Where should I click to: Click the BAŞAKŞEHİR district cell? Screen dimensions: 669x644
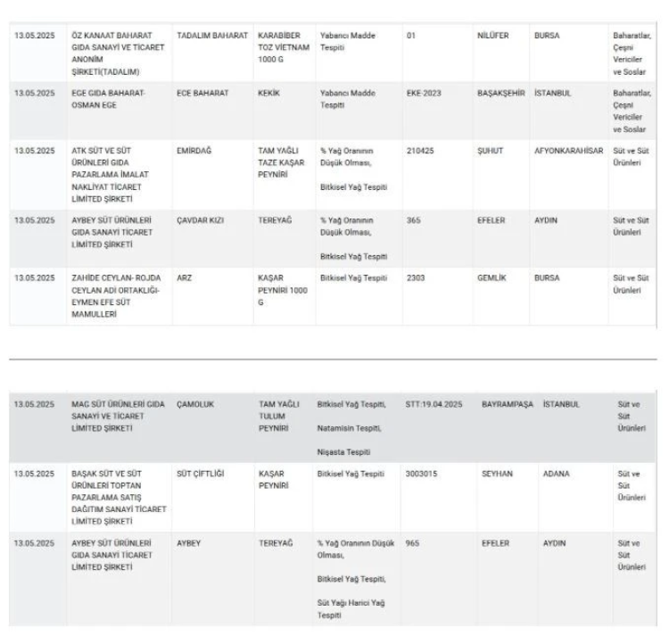tap(500, 93)
